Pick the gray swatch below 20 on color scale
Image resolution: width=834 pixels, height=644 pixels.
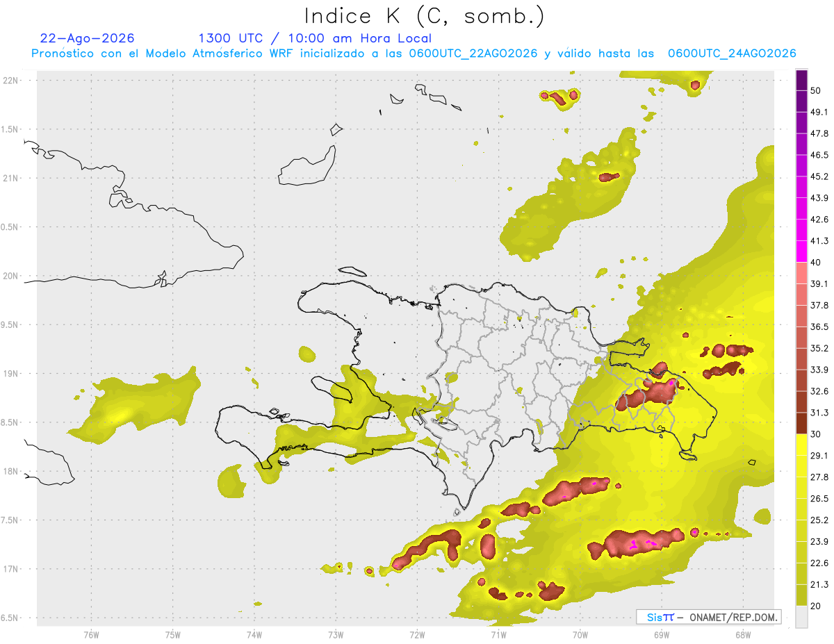801,617
